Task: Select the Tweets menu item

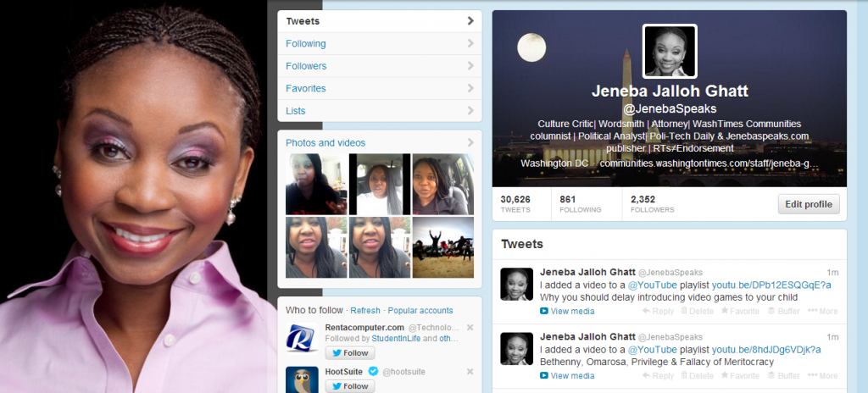Action: click(380, 21)
